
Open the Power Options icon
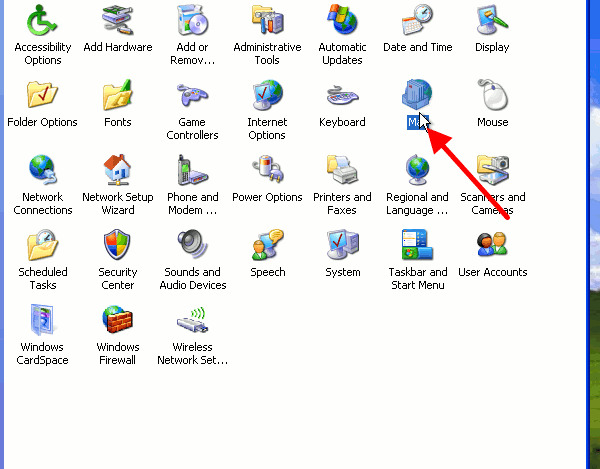coord(267,169)
